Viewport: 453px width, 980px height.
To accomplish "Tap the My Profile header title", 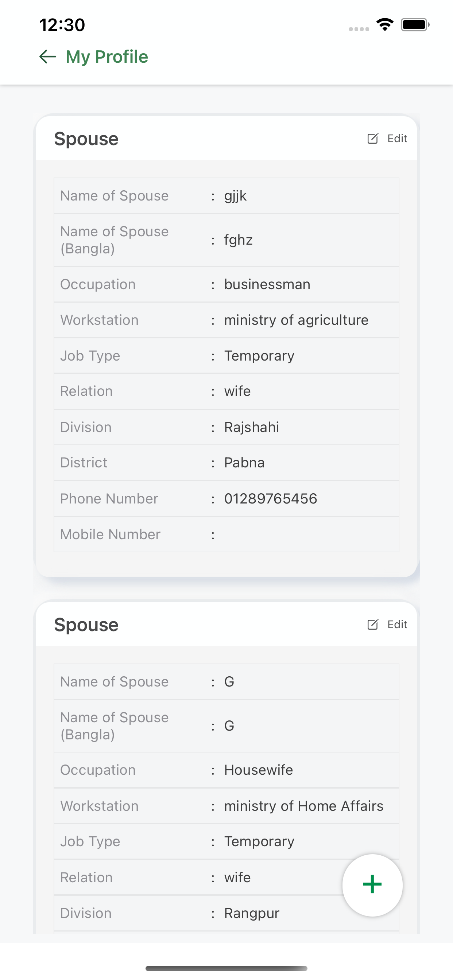I will point(107,57).
